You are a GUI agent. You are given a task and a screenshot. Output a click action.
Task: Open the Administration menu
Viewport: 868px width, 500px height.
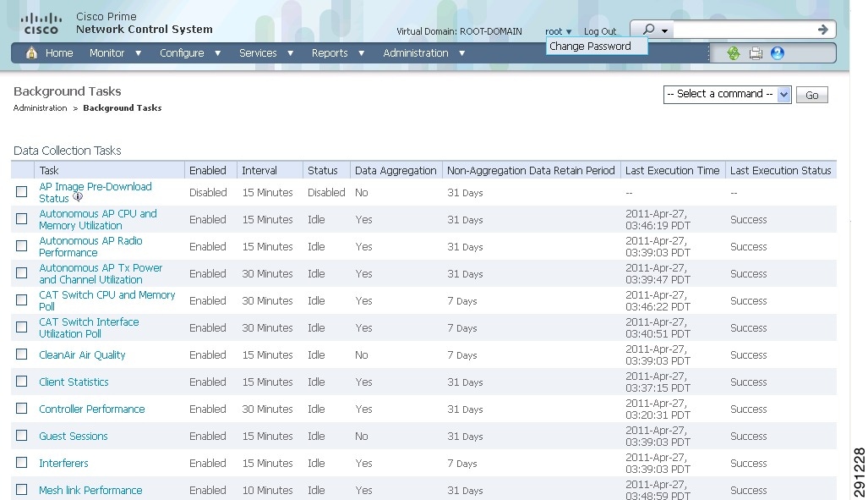[416, 52]
